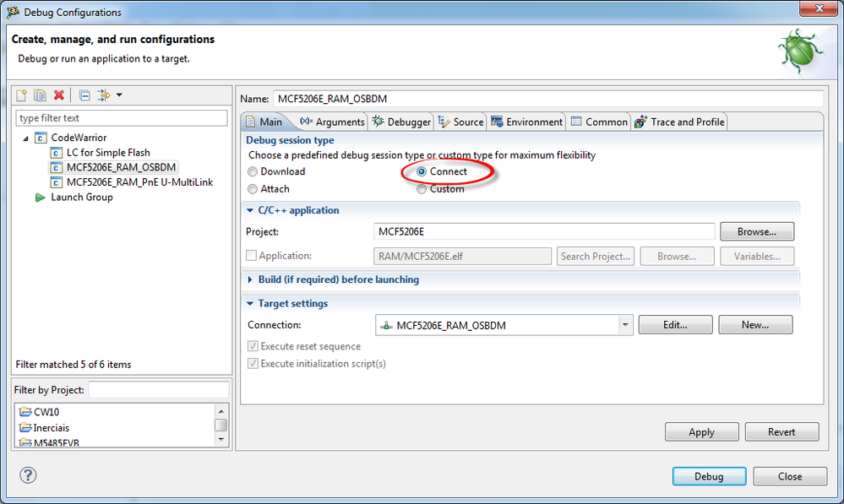Click the CW10 folder icon
Image resolution: width=844 pixels, height=504 pixels.
25,412
